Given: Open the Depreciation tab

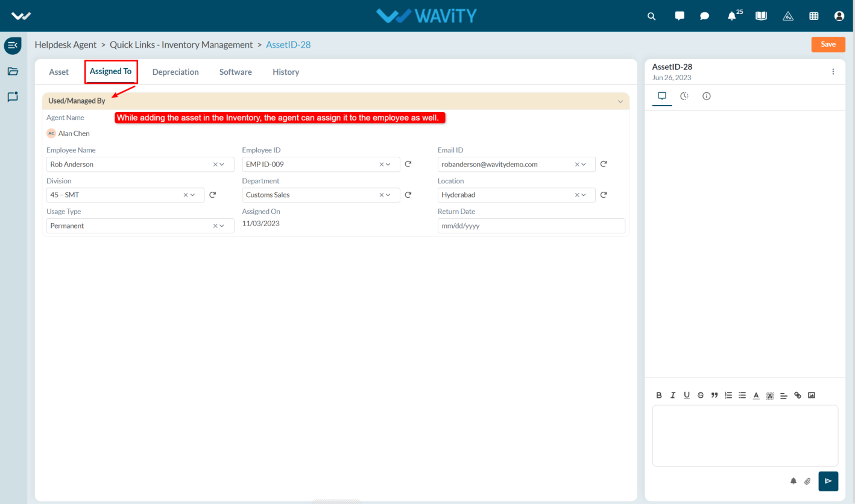Looking at the screenshot, I should pos(175,72).
